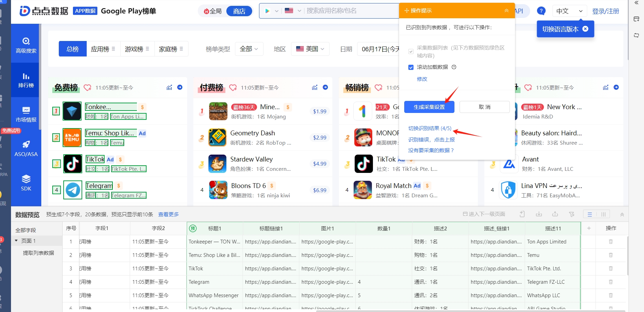Click the Geometry Dash app icon

coord(217,137)
